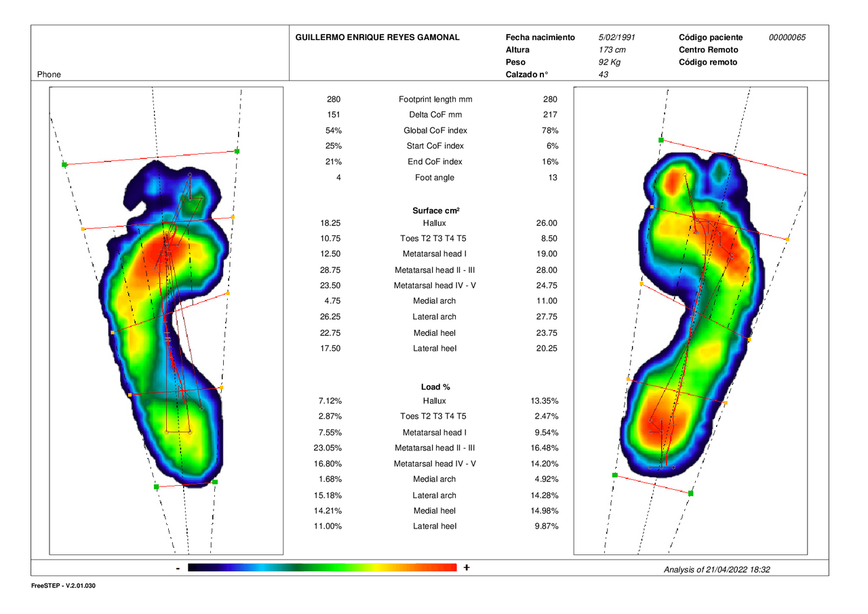Image resolution: width=868 pixels, height=614 pixels.
Task: Click the FreeSTEP version label
Action: 63,586
